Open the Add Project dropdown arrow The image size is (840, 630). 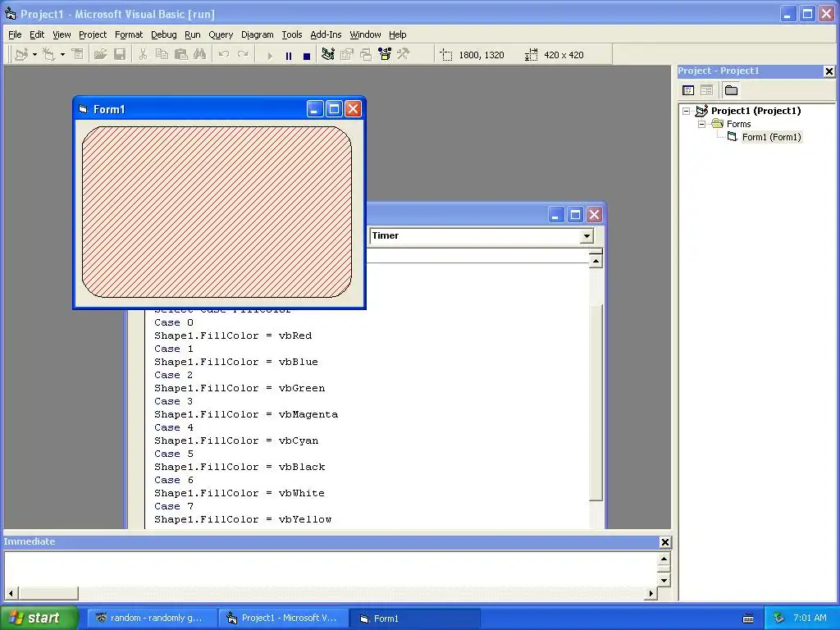point(34,55)
